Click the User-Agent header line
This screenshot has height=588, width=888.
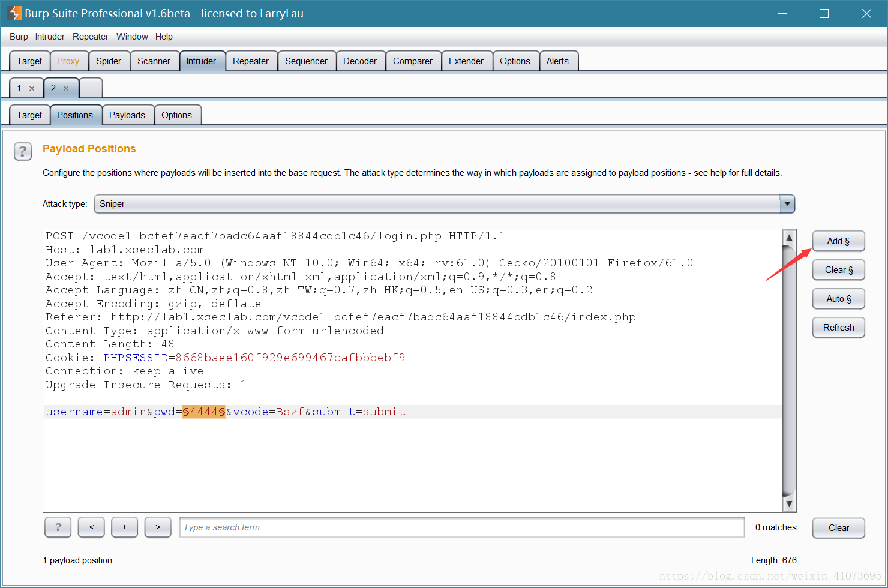pos(370,263)
